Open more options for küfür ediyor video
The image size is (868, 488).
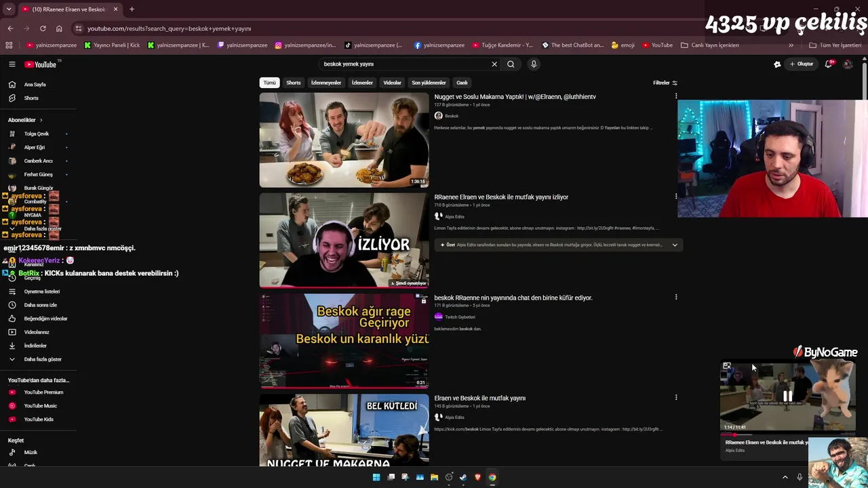(x=676, y=297)
